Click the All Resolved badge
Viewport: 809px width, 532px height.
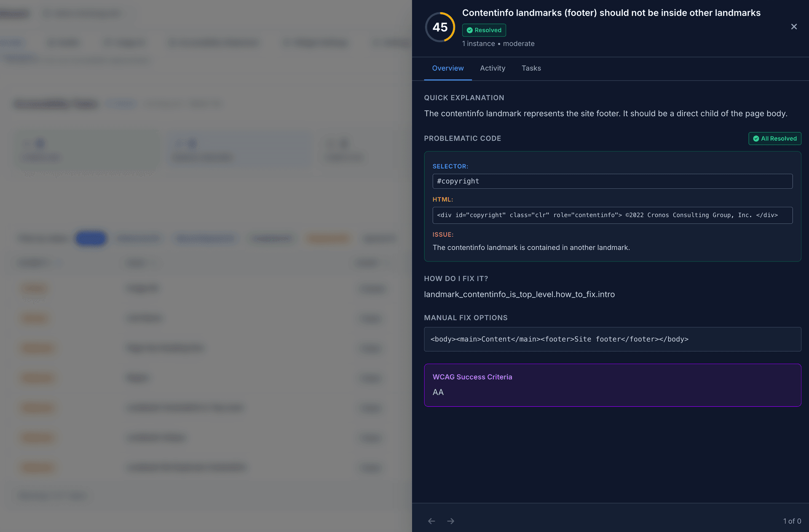(774, 139)
